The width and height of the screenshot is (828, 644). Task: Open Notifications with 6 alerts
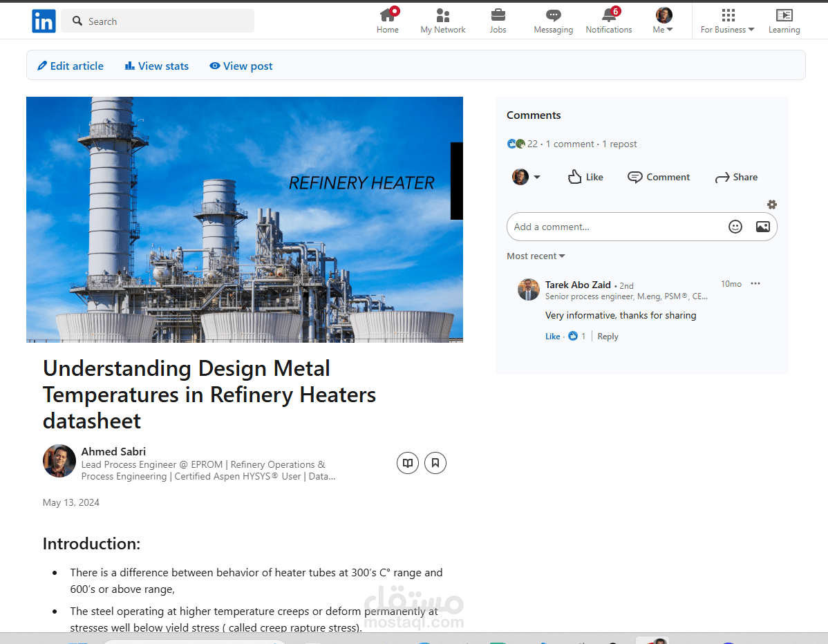point(608,21)
